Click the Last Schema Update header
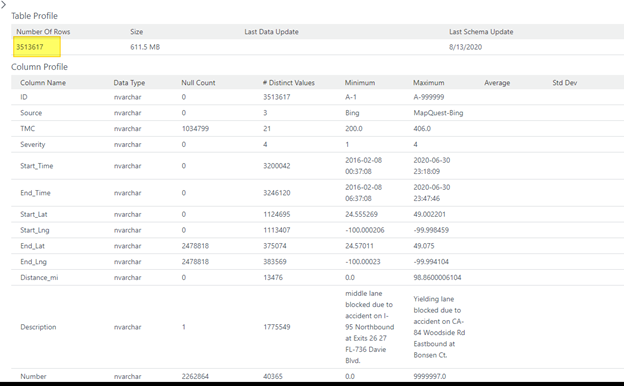Screen dimensions: 624x386 tap(481, 32)
